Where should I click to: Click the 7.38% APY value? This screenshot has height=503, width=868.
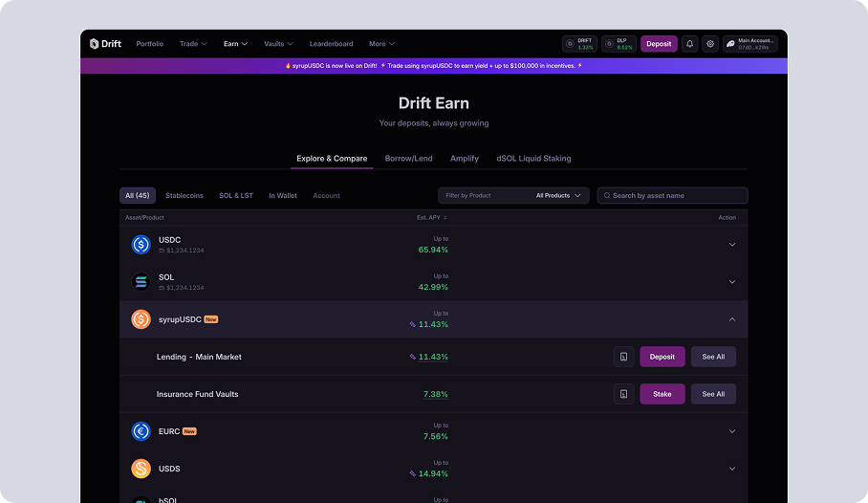pyautogui.click(x=436, y=394)
